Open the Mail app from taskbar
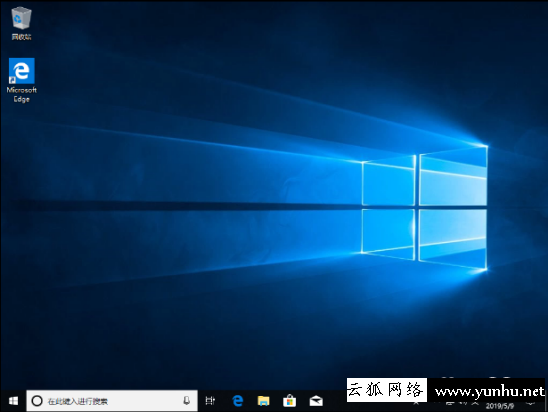The height and width of the screenshot is (413, 548). click(316, 401)
